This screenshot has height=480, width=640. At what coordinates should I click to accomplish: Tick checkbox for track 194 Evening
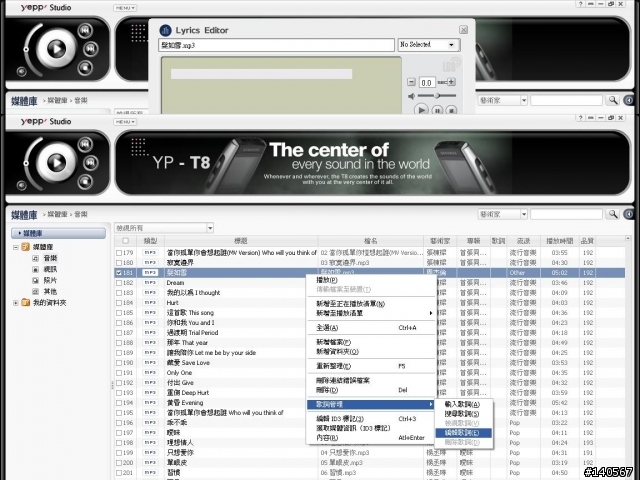[119, 402]
